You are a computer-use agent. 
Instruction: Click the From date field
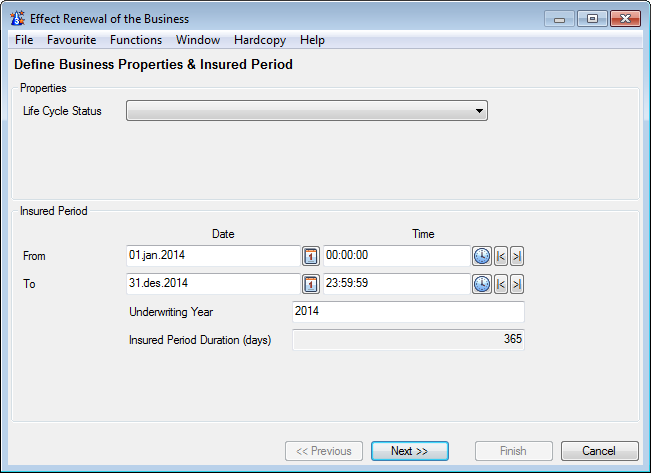pyautogui.click(x=213, y=257)
